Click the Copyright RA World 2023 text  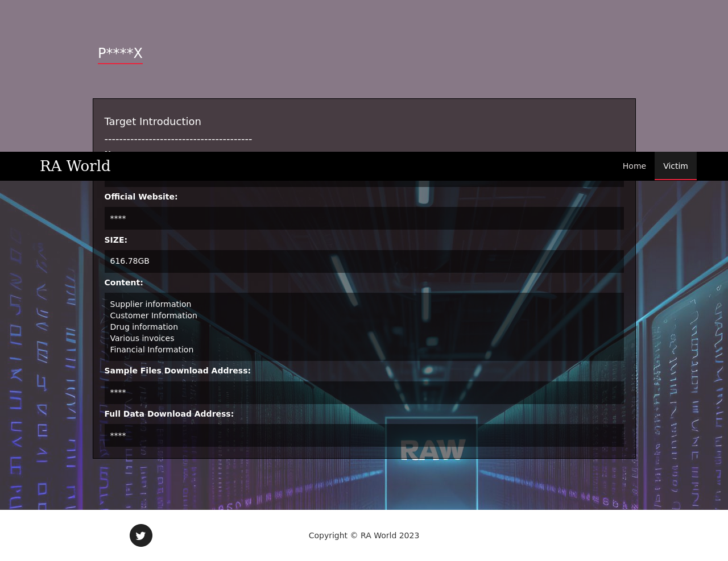click(x=363, y=535)
